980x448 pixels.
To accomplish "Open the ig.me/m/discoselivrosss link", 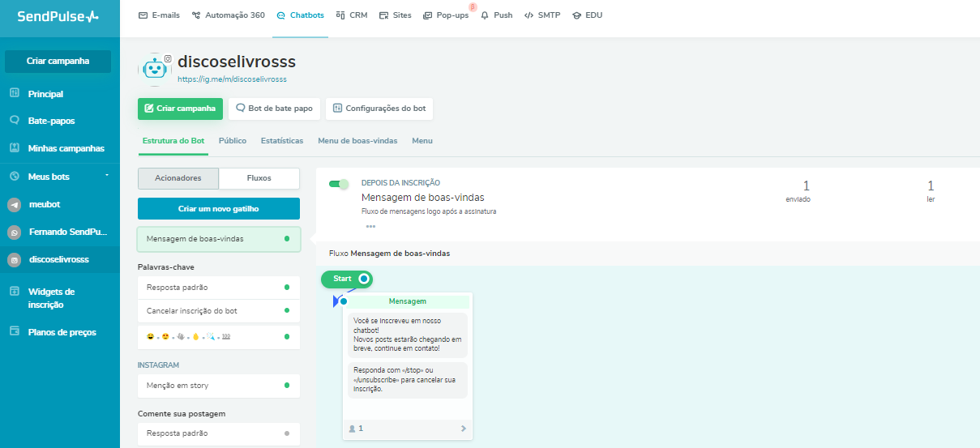I will (232, 79).
